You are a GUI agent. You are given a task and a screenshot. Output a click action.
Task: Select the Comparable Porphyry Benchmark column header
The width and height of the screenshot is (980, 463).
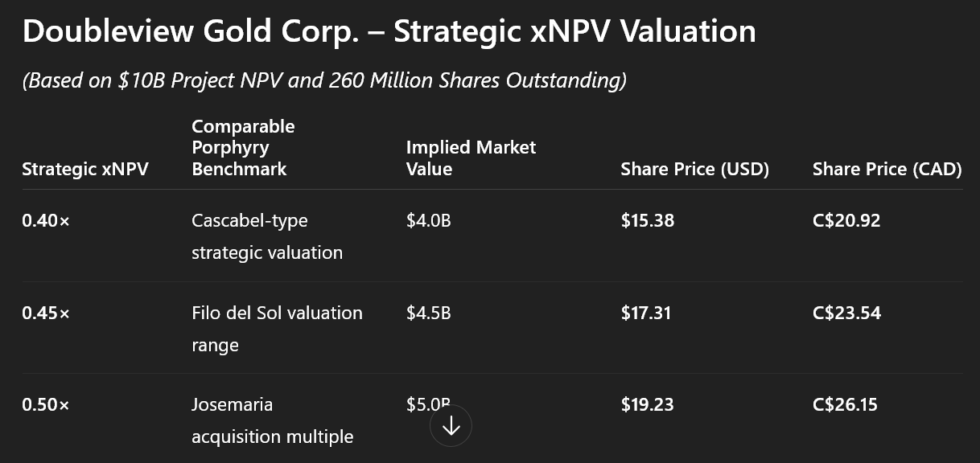click(243, 148)
